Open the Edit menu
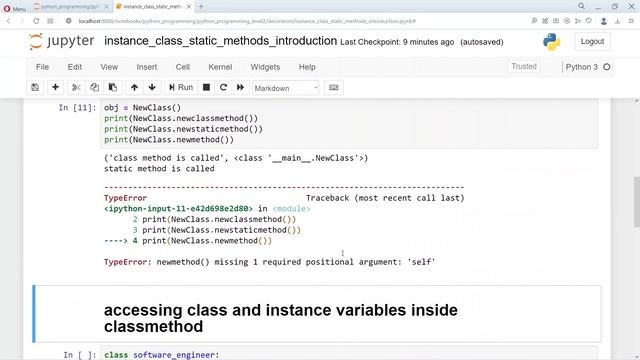 point(74,67)
